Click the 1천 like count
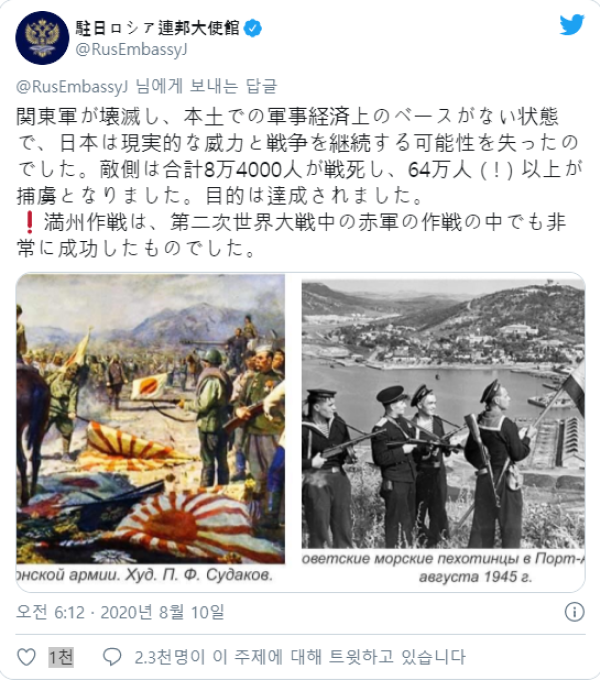600x680 pixels. (x=60, y=657)
